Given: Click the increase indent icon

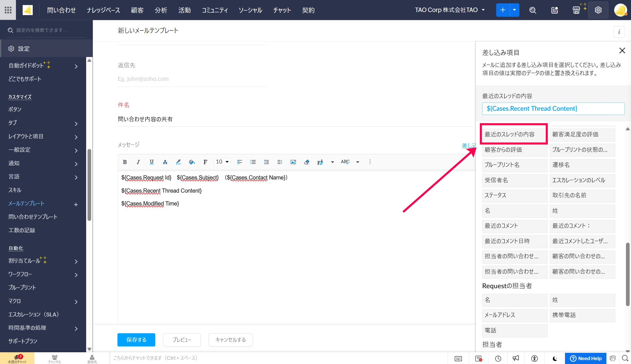Looking at the screenshot, I should 266,162.
